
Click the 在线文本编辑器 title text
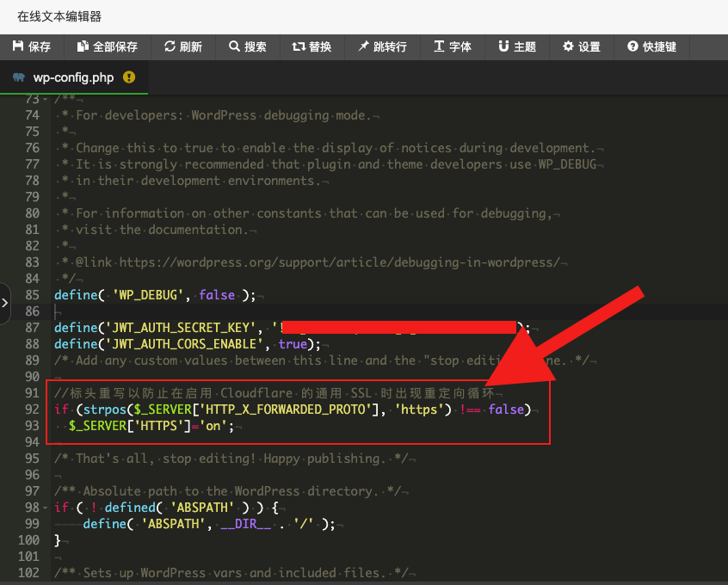click(57, 15)
